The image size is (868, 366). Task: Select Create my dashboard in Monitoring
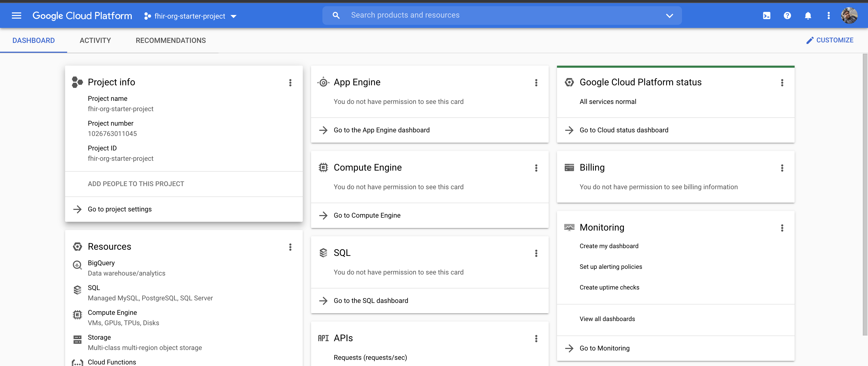tap(609, 246)
